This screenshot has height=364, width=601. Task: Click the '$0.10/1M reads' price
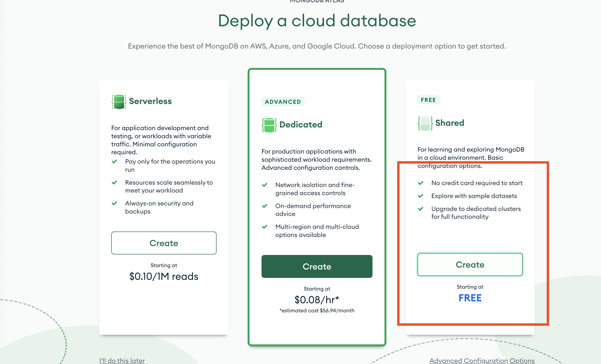[x=164, y=276]
